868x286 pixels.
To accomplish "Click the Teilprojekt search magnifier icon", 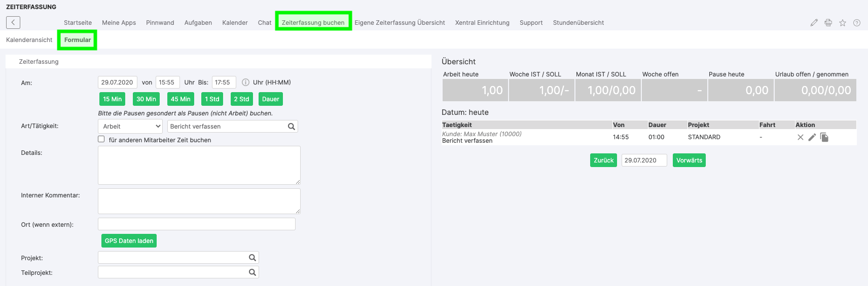I will (252, 272).
